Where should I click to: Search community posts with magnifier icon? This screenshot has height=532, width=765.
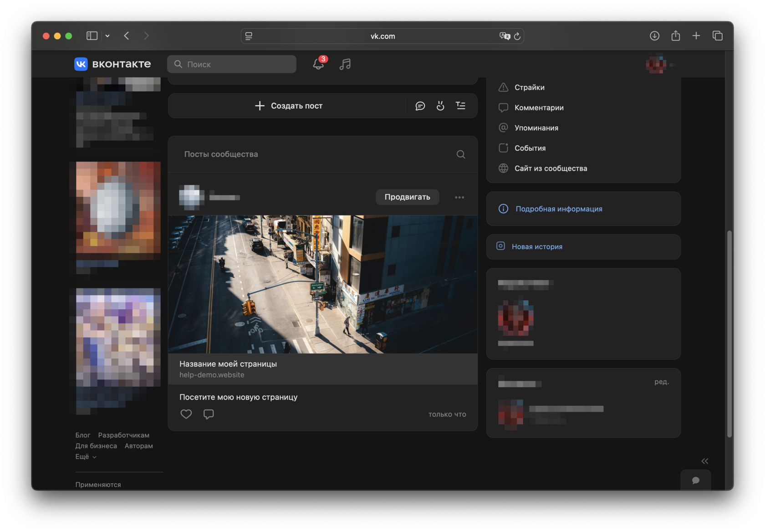(461, 154)
